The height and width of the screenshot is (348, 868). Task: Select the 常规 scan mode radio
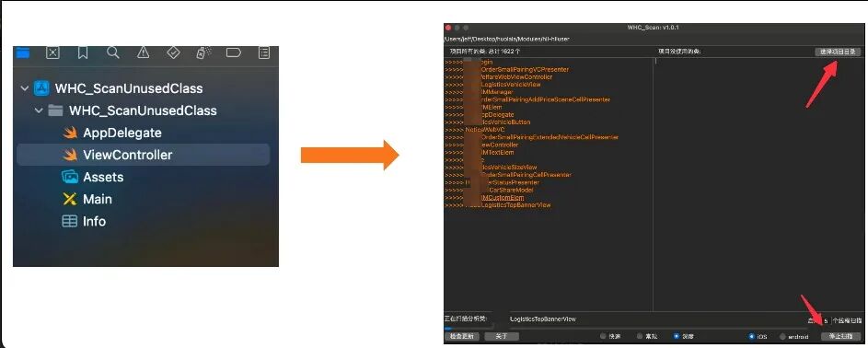coord(640,336)
